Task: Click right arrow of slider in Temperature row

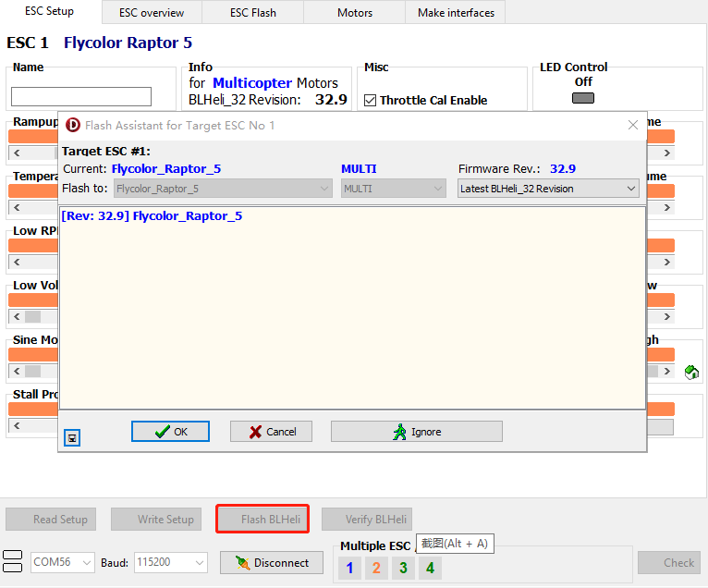Action: click(x=667, y=207)
